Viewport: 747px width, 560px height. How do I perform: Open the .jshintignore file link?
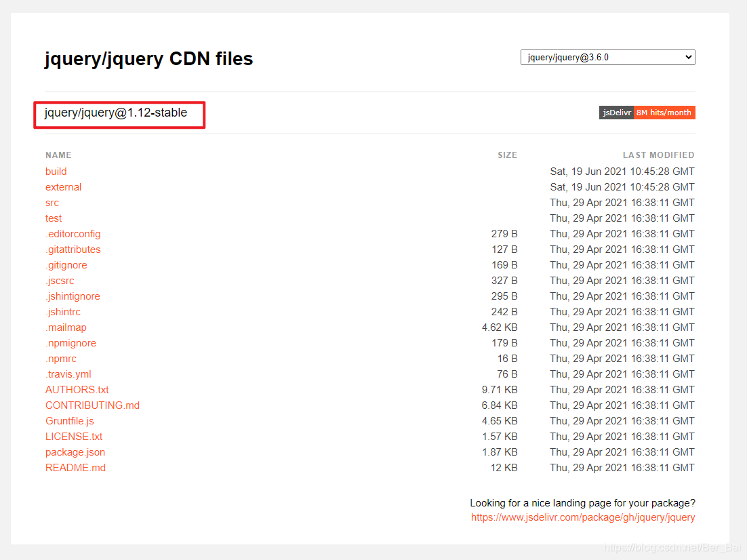(73, 296)
